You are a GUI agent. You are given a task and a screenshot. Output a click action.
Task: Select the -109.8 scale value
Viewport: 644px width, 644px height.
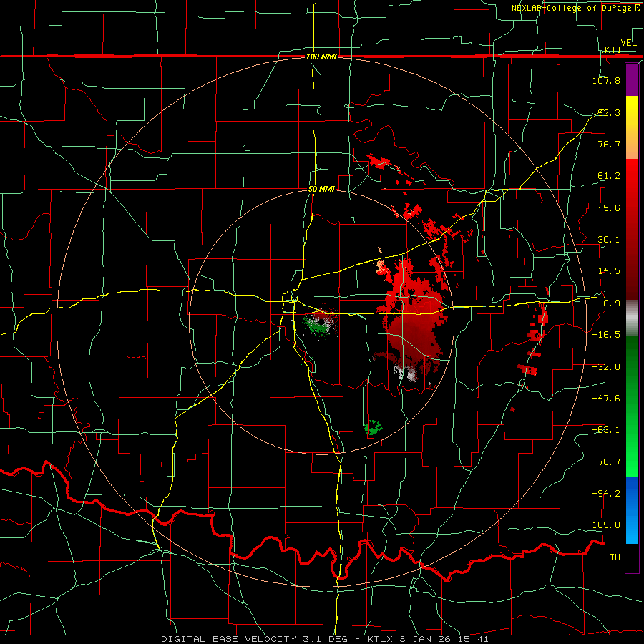click(x=604, y=525)
